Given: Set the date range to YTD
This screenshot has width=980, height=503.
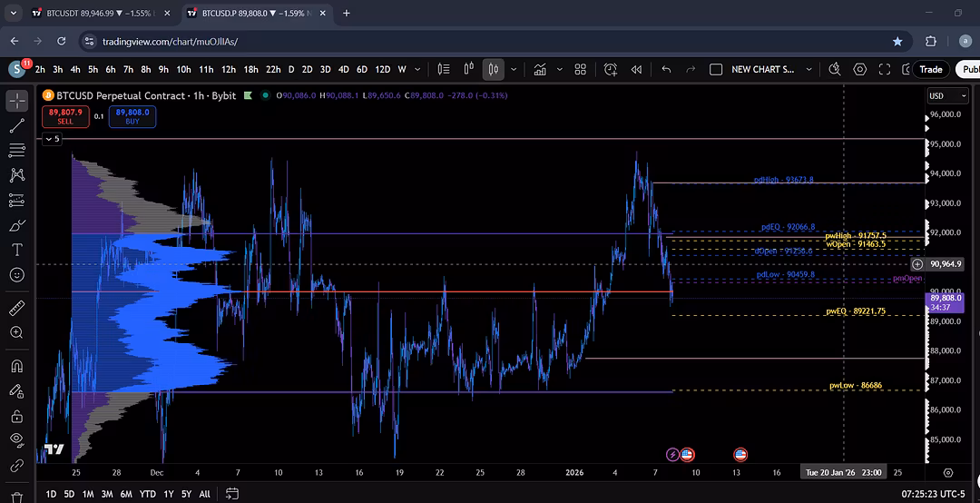Looking at the screenshot, I should point(146,494).
